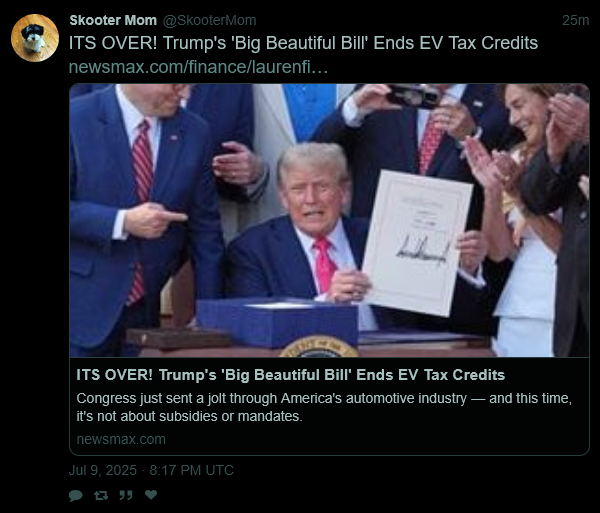The height and width of the screenshot is (513, 600).
Task: Like the tweet with the heart icon
Action: click(x=151, y=495)
